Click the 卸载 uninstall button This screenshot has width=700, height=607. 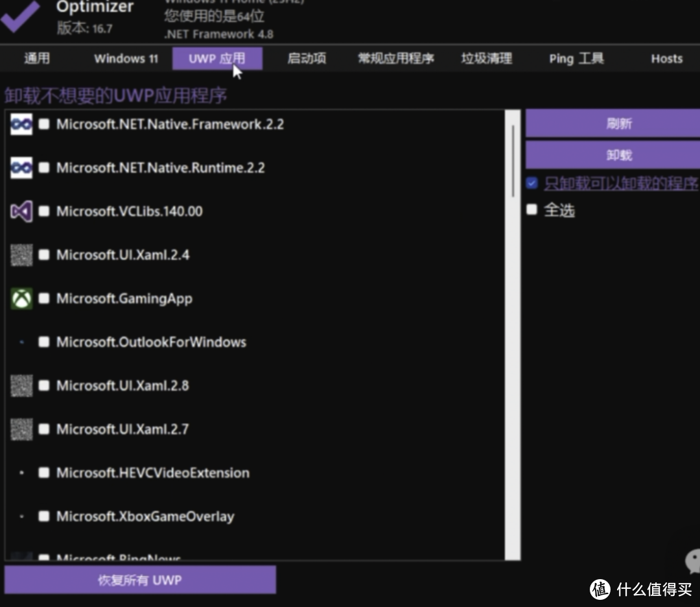point(612,155)
